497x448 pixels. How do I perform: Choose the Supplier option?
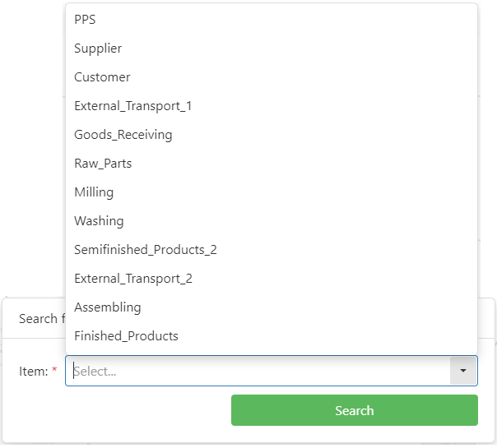pos(98,48)
